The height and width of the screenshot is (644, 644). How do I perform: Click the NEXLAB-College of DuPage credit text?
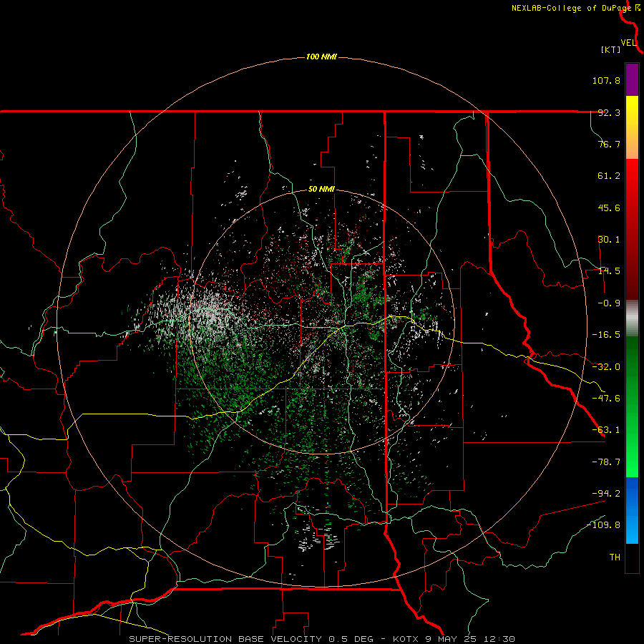[x=571, y=8]
